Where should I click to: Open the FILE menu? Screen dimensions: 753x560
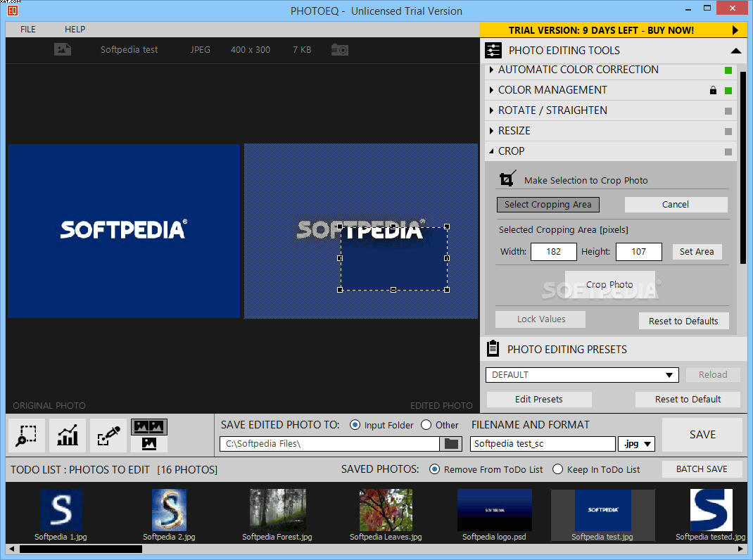28,30
